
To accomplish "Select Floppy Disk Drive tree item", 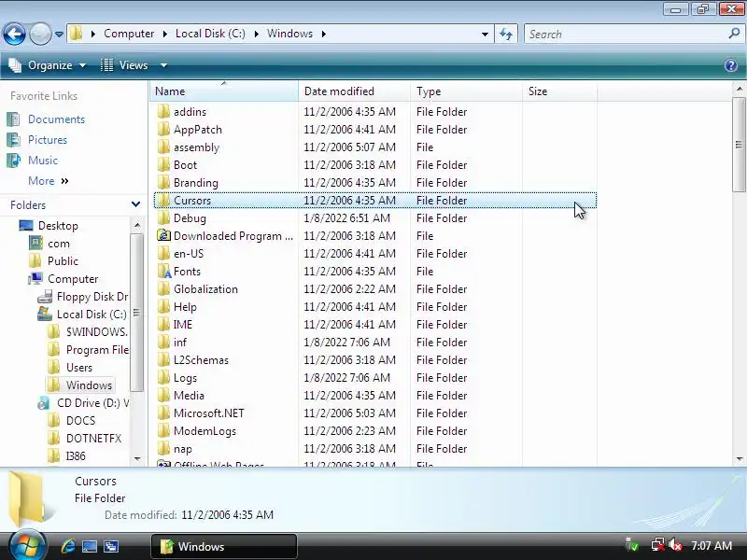I will 92,297.
